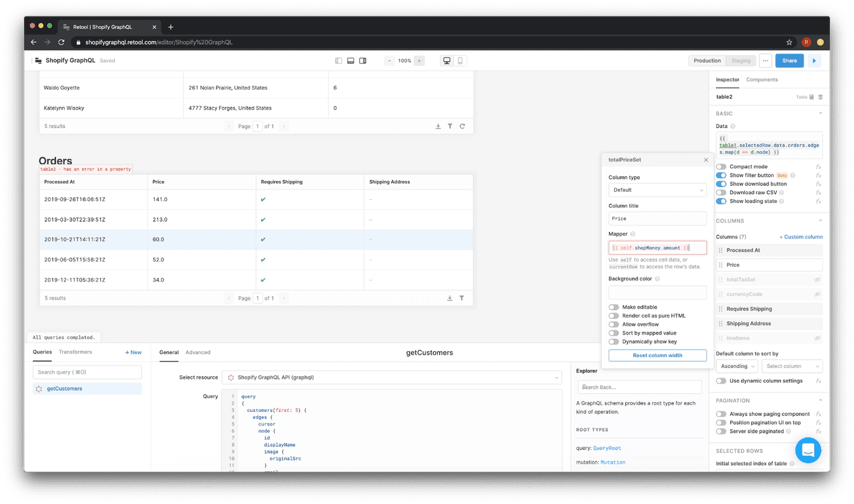Click the desktop layout view icon
Viewport: 854px width, 504px height.
tap(447, 61)
